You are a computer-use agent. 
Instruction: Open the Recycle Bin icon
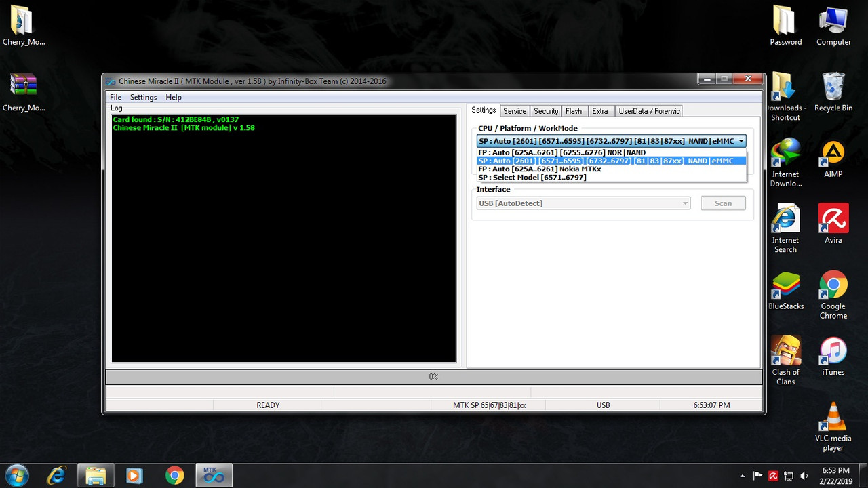(x=833, y=91)
